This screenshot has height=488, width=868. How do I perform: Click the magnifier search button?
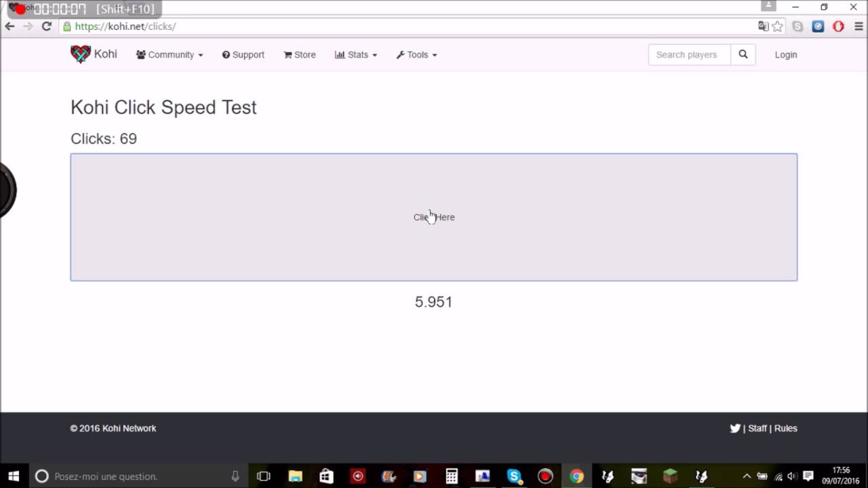point(743,55)
